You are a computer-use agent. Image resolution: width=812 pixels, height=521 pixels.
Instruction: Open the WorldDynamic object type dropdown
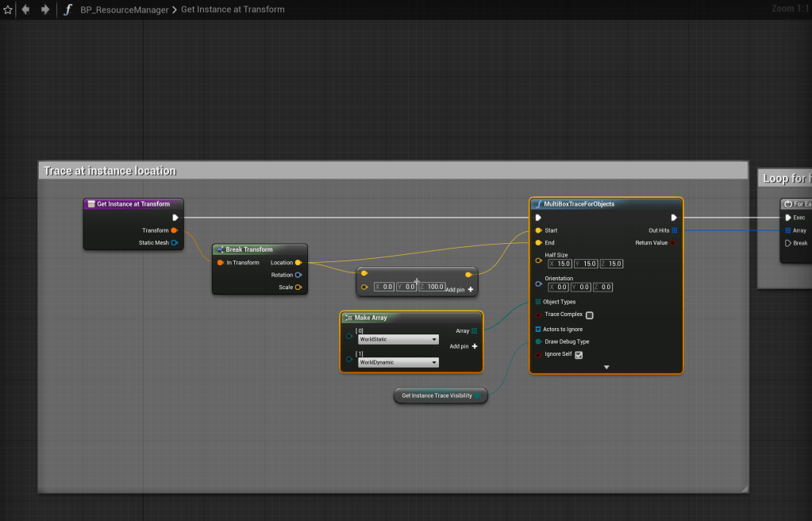[x=398, y=362]
